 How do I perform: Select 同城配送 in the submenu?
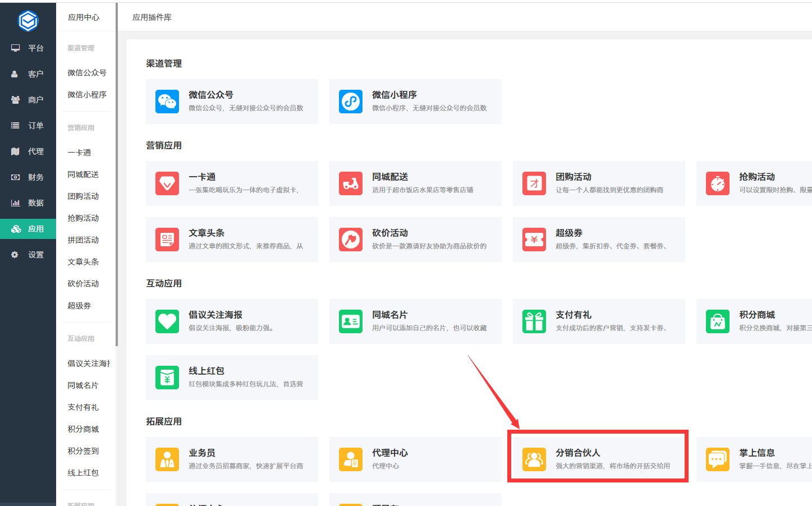(83, 174)
